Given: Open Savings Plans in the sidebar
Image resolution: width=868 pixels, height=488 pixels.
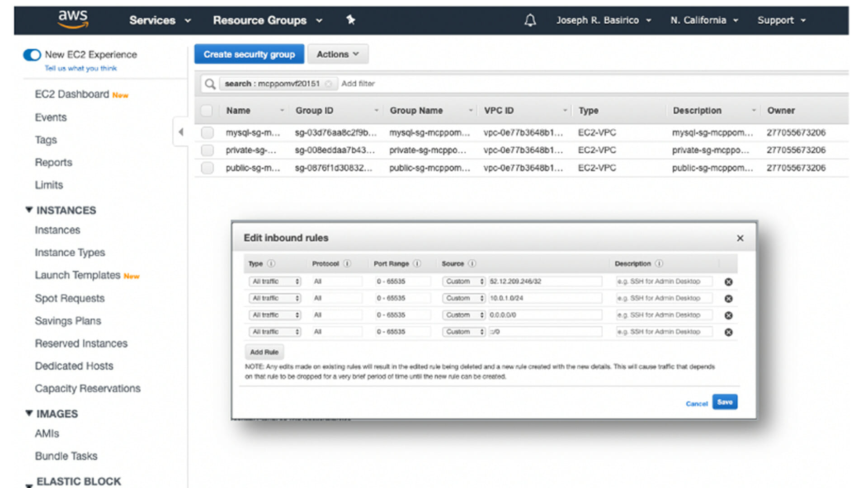Looking at the screenshot, I should click(68, 321).
